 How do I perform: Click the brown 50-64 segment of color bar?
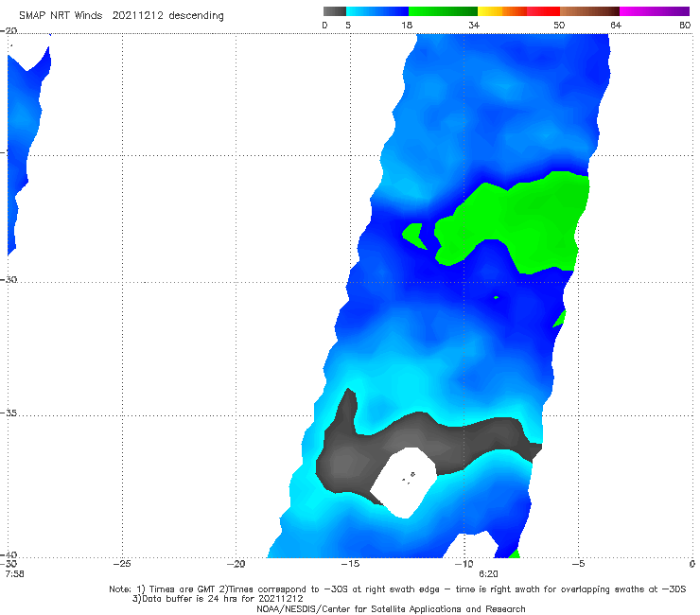pyautogui.click(x=589, y=11)
